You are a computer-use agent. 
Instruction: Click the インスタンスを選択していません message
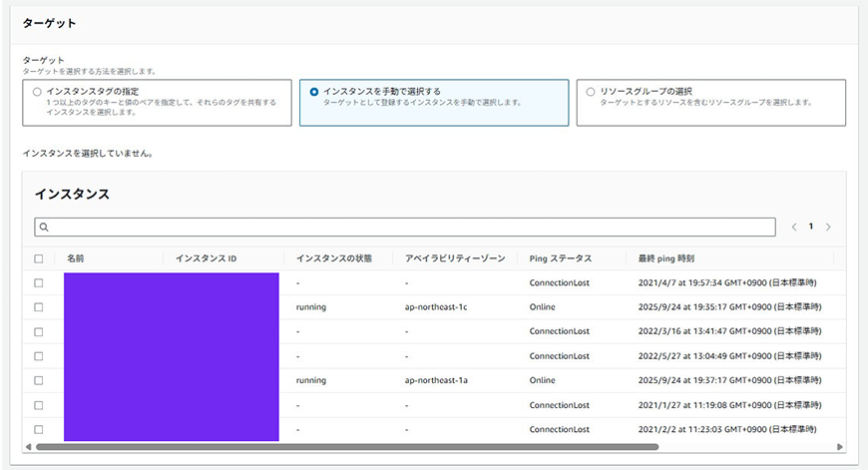[88, 154]
